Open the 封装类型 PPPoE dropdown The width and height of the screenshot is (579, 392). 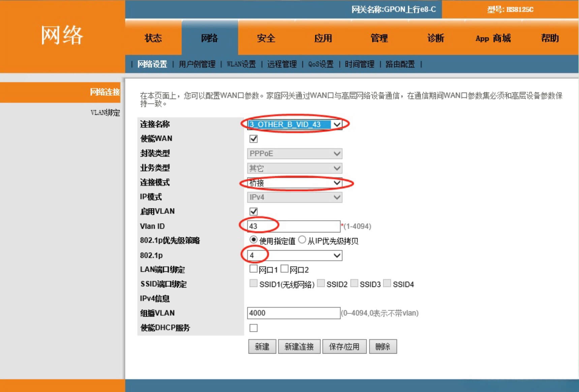(337, 154)
